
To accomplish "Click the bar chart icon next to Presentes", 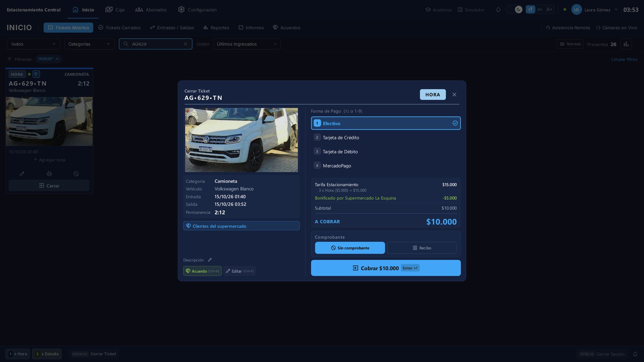I will [626, 44].
